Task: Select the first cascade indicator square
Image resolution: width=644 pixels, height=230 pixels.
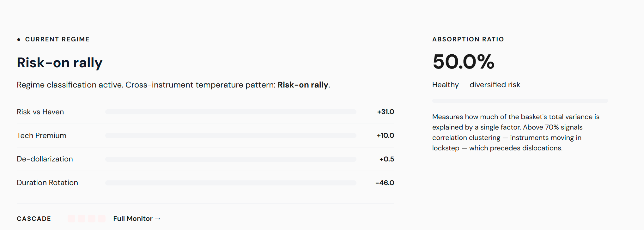Action: coord(72,218)
